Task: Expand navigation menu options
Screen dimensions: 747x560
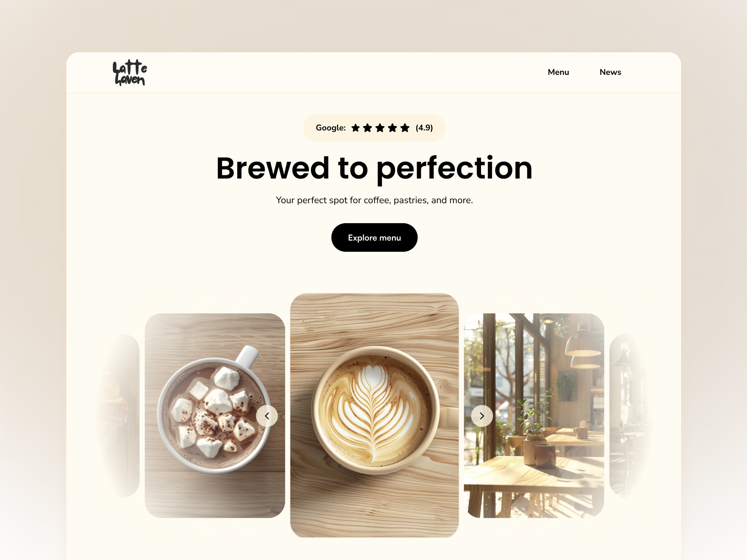Action: tap(558, 72)
